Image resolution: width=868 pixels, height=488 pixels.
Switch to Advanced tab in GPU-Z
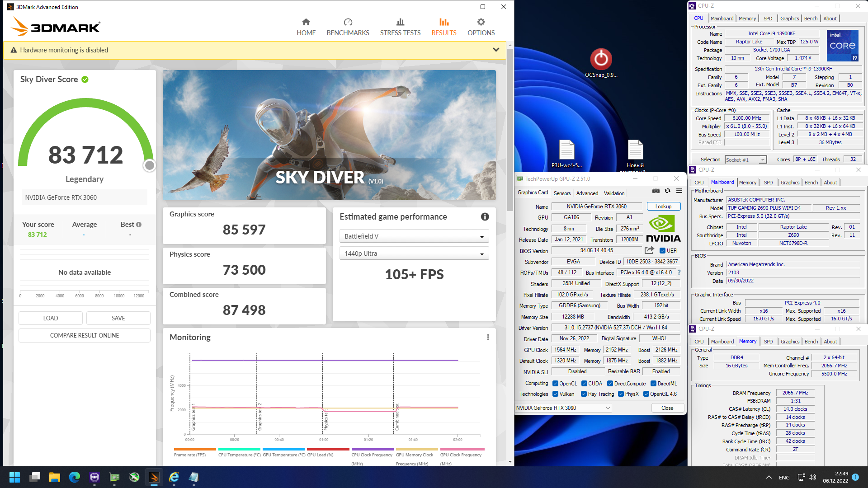587,193
